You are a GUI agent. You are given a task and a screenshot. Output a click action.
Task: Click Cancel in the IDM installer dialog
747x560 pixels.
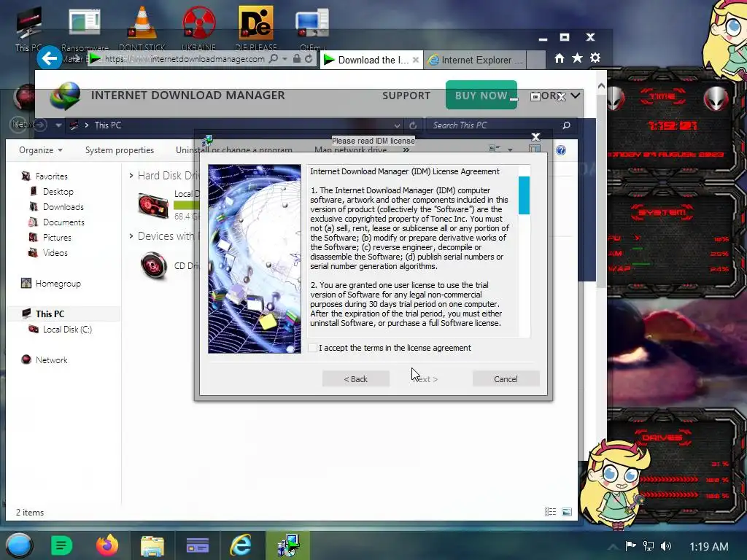(506, 379)
